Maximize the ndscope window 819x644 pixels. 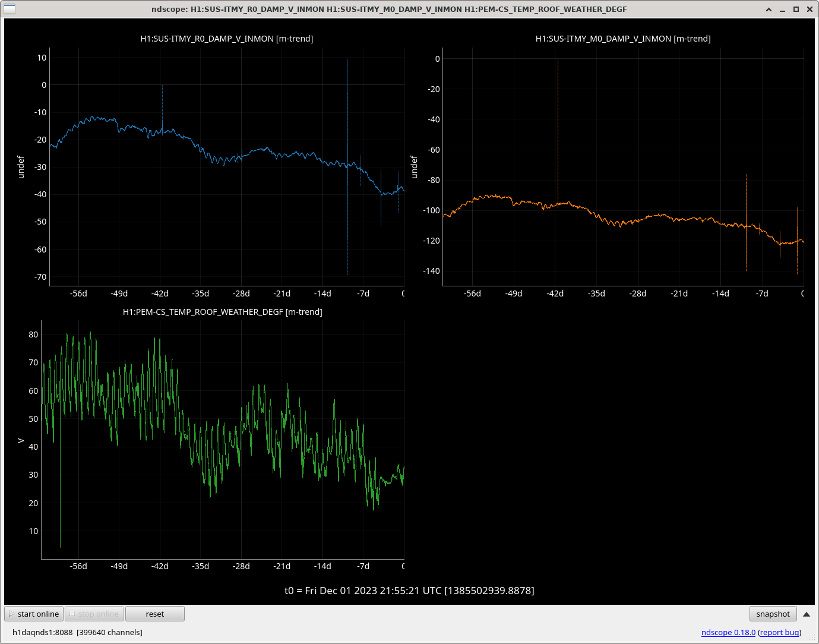click(x=796, y=9)
